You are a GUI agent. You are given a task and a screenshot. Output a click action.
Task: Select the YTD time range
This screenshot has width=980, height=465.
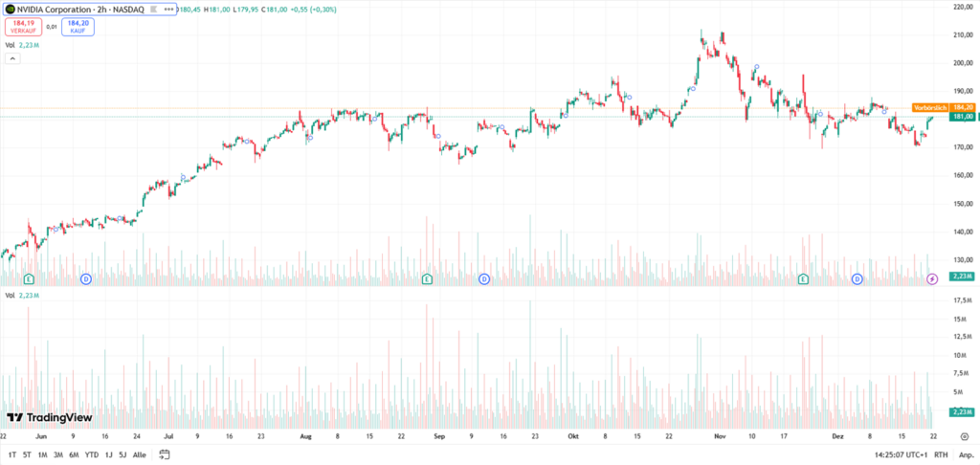tap(92, 454)
